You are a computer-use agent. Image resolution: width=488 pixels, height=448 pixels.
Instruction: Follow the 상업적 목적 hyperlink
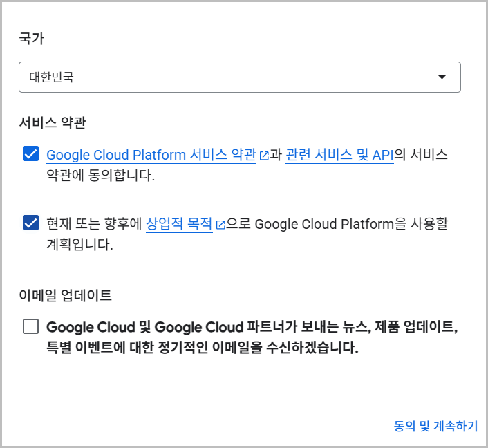(x=179, y=224)
